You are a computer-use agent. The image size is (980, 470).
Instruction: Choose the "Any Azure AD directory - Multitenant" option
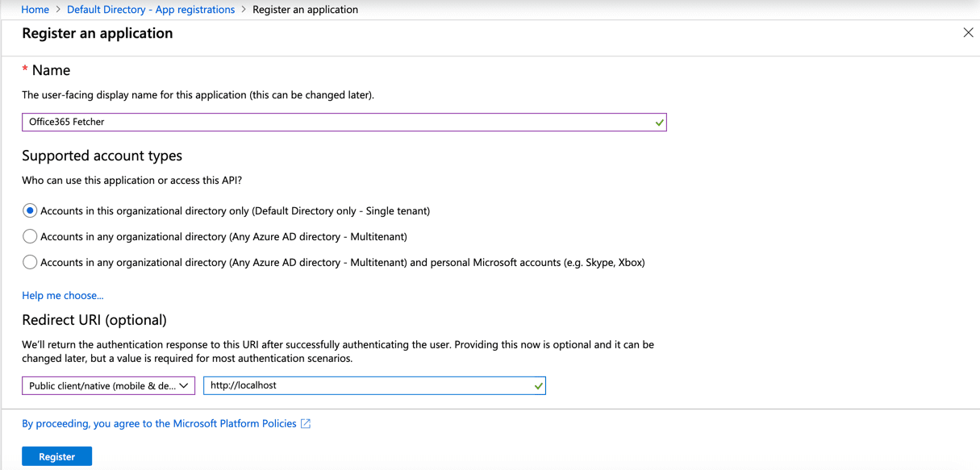(x=29, y=236)
